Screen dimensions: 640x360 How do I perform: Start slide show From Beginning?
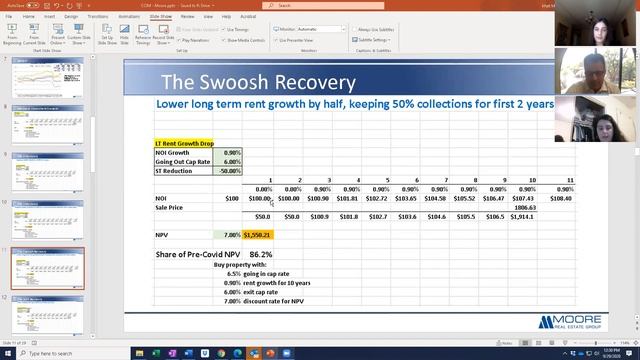click(12, 34)
